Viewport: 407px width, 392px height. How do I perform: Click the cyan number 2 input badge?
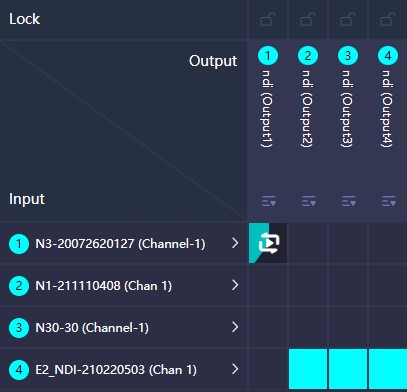tap(19, 286)
